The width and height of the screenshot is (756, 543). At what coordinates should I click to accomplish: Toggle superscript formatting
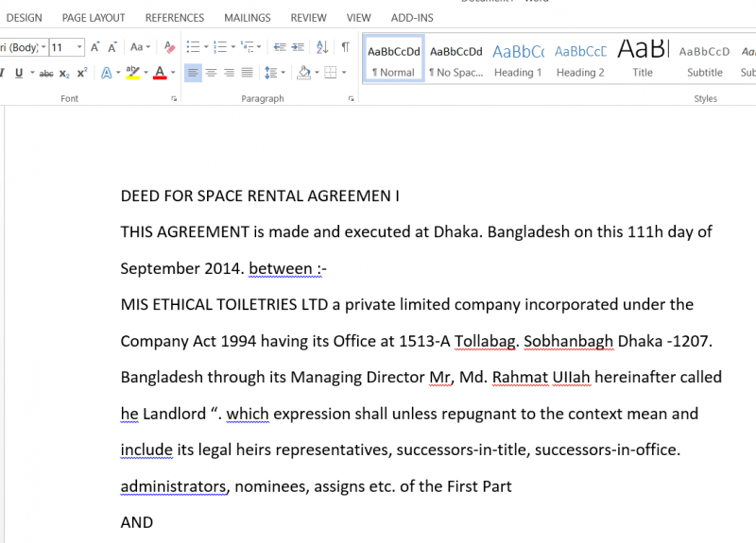[82, 73]
